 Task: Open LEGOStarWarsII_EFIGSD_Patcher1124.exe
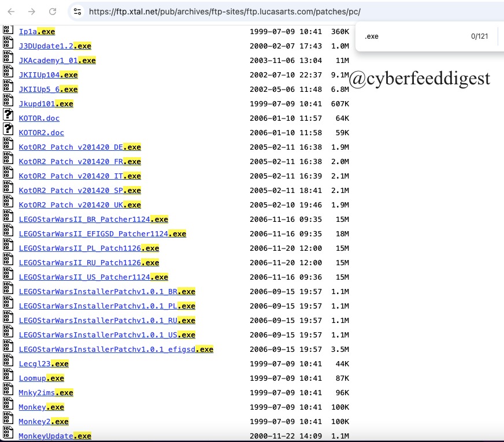pyautogui.click(x=102, y=234)
